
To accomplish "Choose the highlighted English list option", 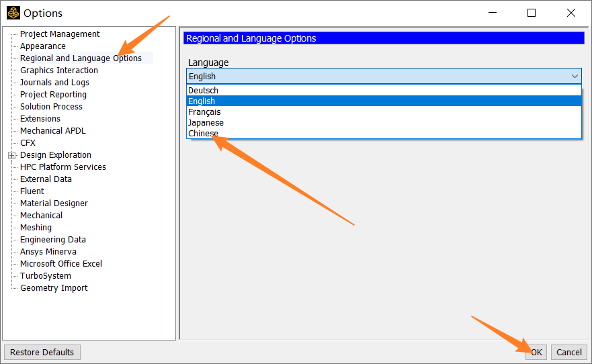I will [202, 101].
